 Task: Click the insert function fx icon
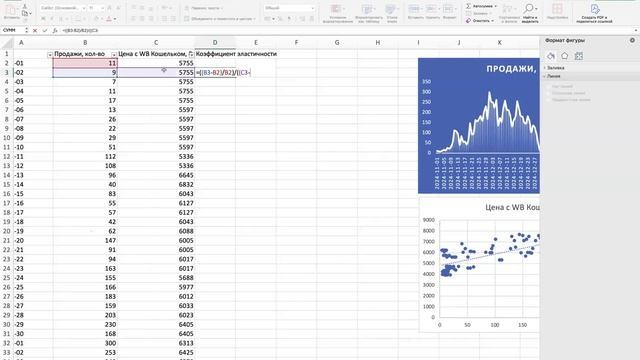coord(55,30)
